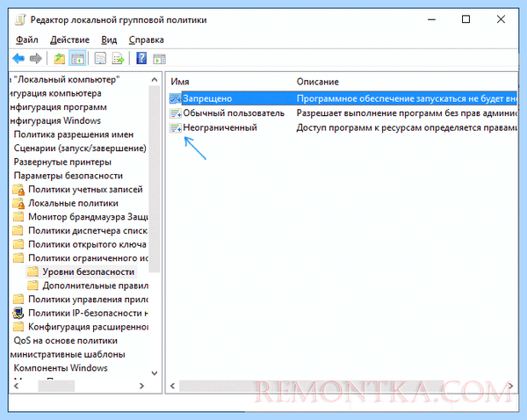This screenshot has height=420, width=527.
Task: Select Развернутые принтеры tree node
Action: [62, 162]
